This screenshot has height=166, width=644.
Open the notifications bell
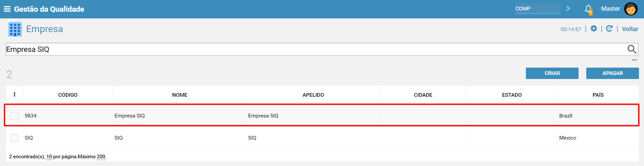click(x=588, y=9)
